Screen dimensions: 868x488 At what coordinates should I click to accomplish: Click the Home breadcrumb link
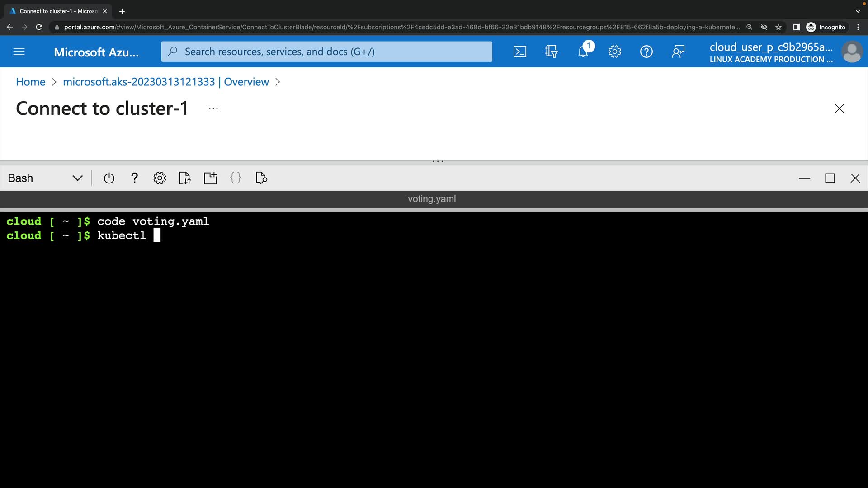click(30, 82)
